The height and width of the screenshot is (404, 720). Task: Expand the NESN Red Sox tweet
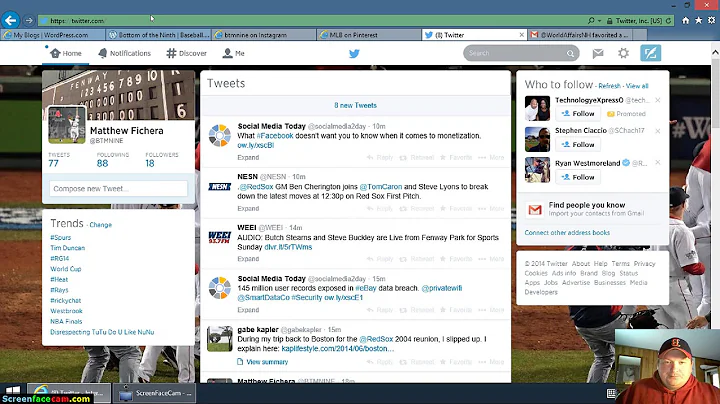[x=248, y=208]
